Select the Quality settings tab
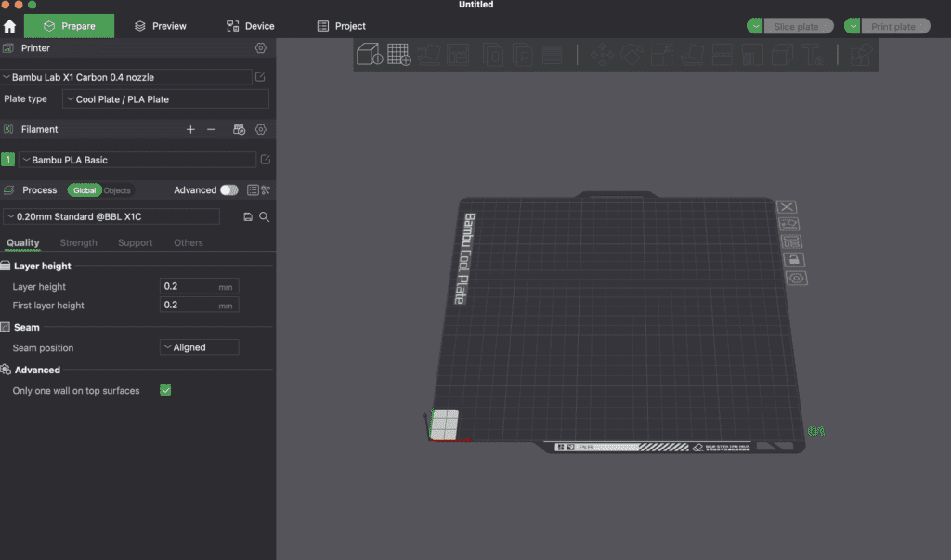The height and width of the screenshot is (560, 951). pyautogui.click(x=23, y=242)
